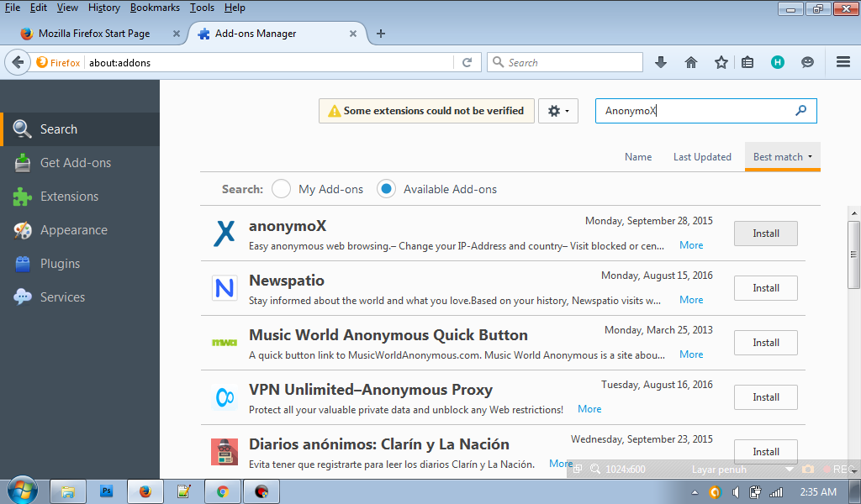Open new tab with plus button
This screenshot has height=504, width=861.
(x=381, y=34)
